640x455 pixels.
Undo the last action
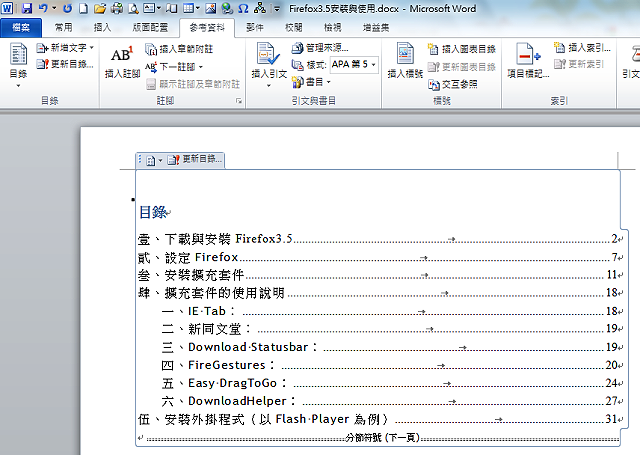(x=43, y=8)
